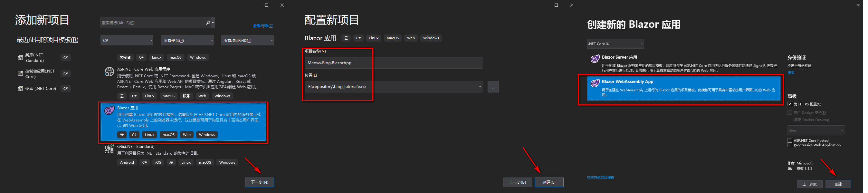Click the 获取其他项目模板 link

pos(600,178)
